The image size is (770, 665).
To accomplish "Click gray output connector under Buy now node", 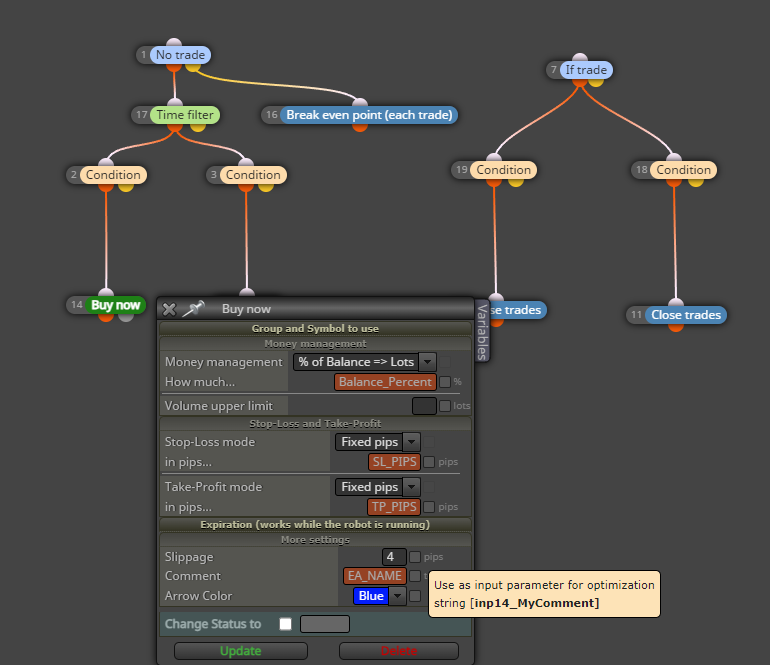I will click(126, 317).
